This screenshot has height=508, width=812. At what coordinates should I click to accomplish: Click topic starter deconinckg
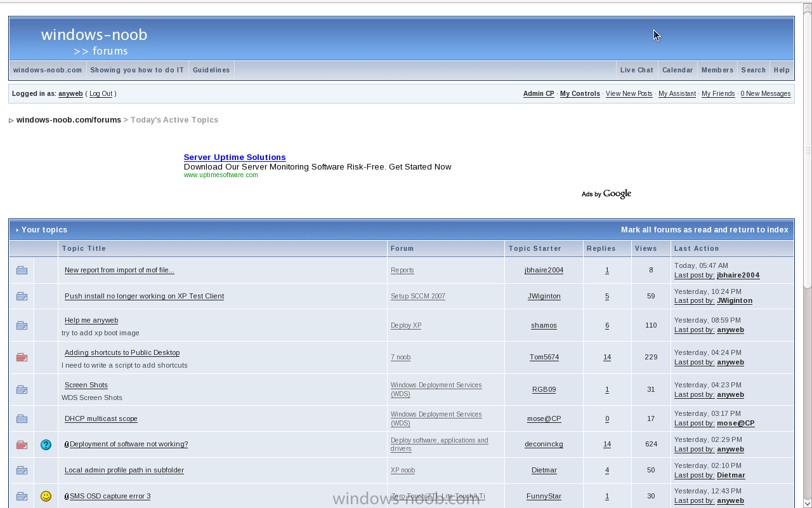[544, 444]
